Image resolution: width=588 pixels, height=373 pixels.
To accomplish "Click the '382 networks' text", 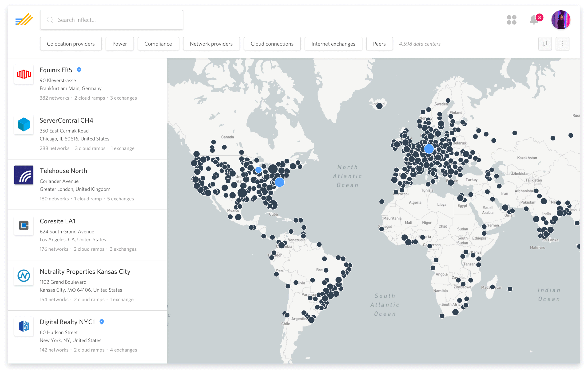I will pyautogui.click(x=55, y=98).
